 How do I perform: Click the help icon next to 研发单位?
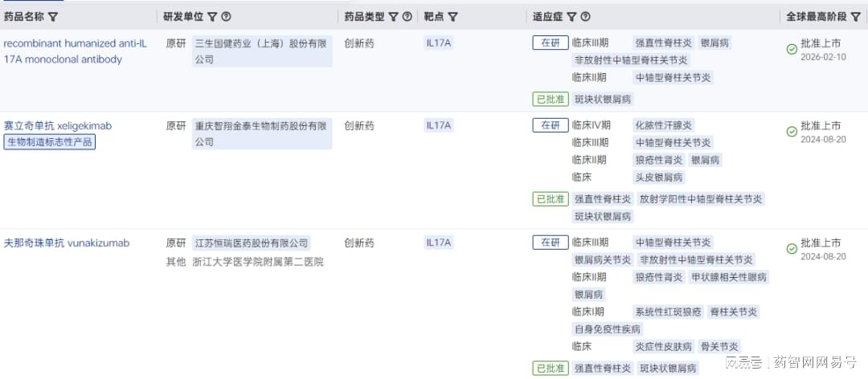point(226,17)
